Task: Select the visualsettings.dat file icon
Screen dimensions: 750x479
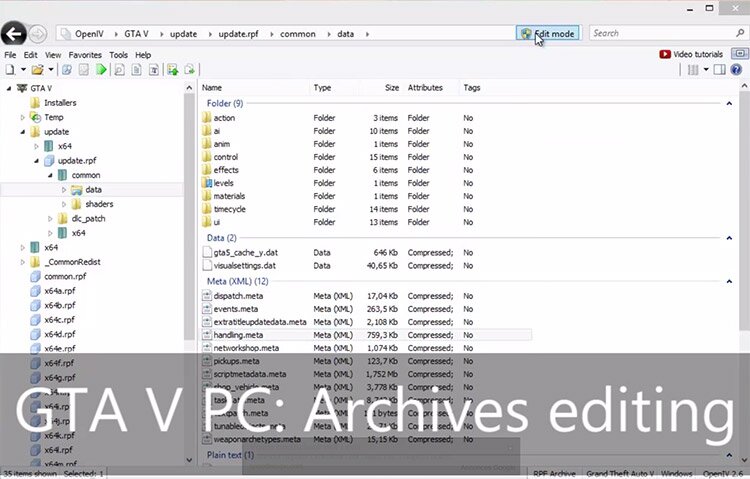Action: click(207, 266)
